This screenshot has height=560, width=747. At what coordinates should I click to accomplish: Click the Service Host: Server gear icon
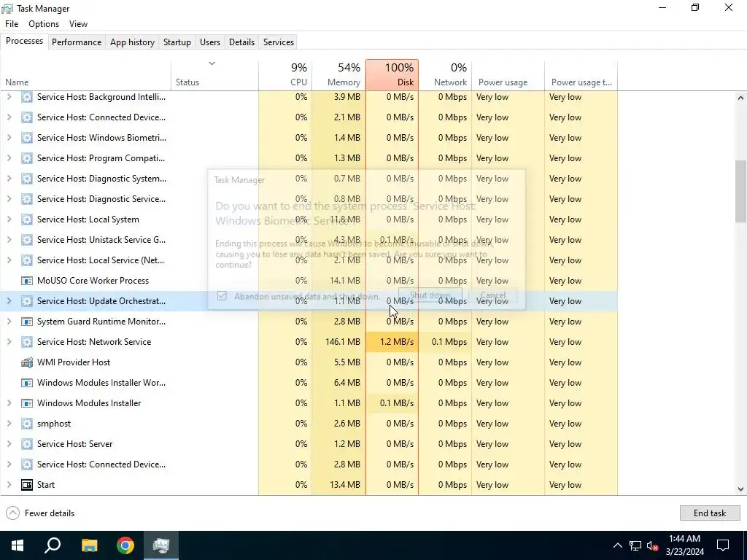pos(27,444)
